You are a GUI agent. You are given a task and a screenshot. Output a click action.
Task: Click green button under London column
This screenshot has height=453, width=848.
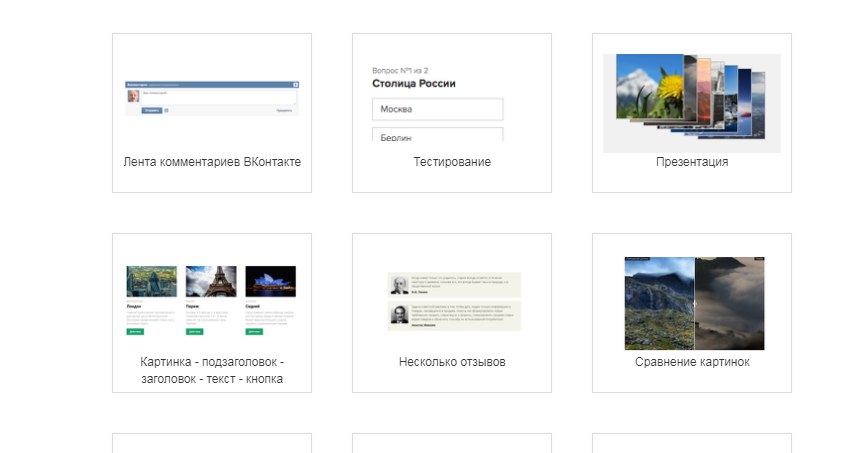(x=135, y=331)
